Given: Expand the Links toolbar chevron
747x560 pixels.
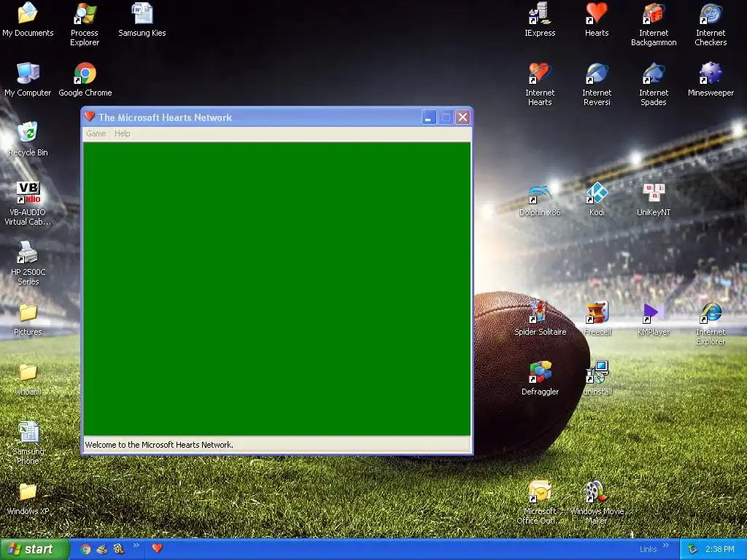Looking at the screenshot, I should [x=666, y=545].
